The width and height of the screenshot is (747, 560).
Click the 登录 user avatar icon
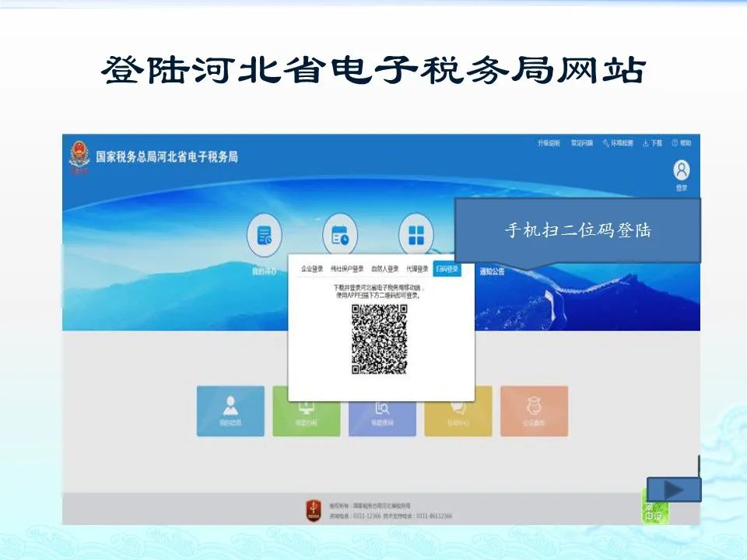click(x=682, y=170)
